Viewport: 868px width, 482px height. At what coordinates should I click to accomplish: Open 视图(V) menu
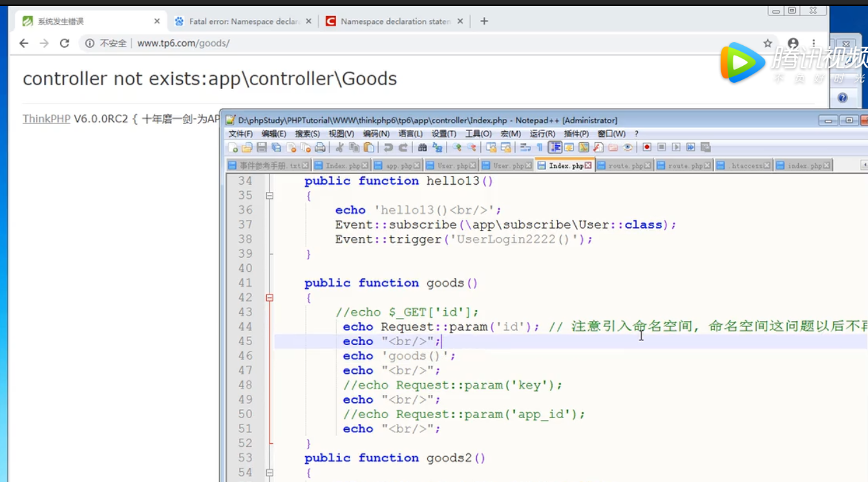click(341, 134)
